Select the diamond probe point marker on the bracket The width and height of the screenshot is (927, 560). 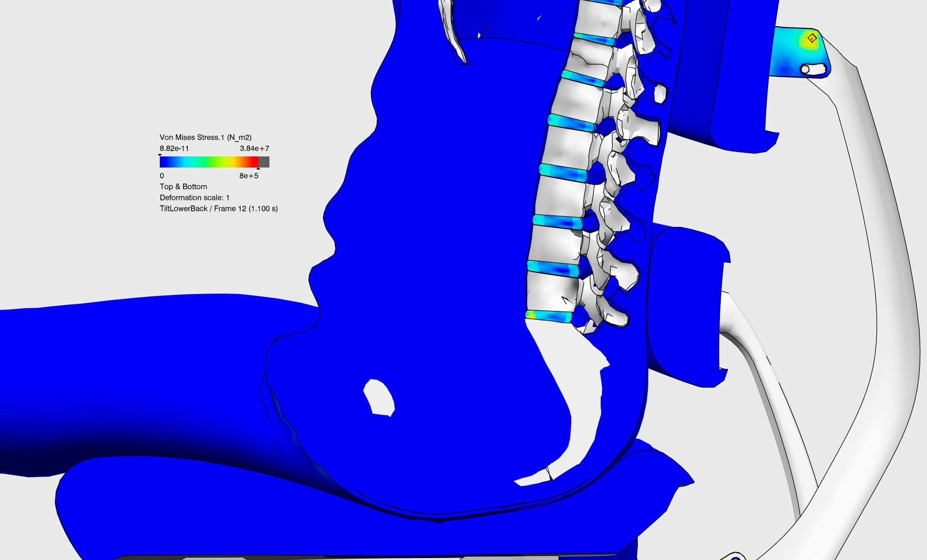pos(813,37)
